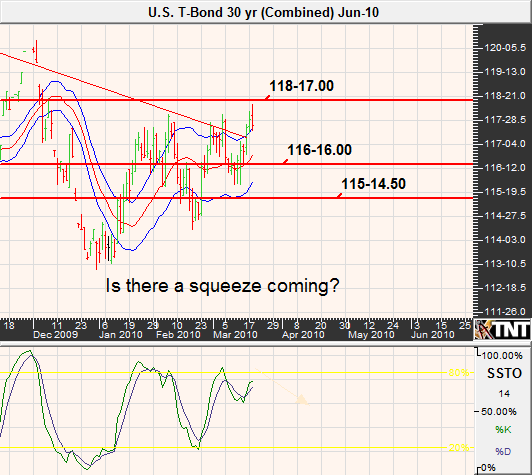This screenshot has height=475, width=532.
Task: Click the %D legend label
Action: click(503, 452)
